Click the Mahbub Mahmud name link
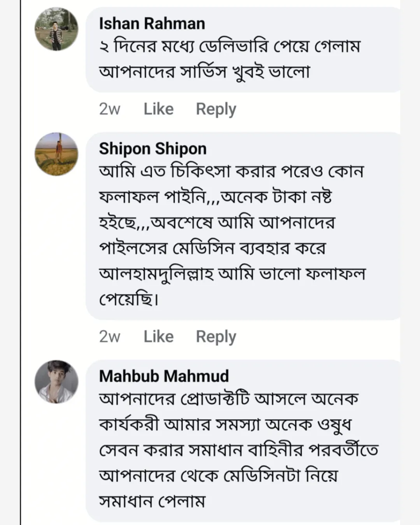This screenshot has height=525, width=420. click(164, 376)
